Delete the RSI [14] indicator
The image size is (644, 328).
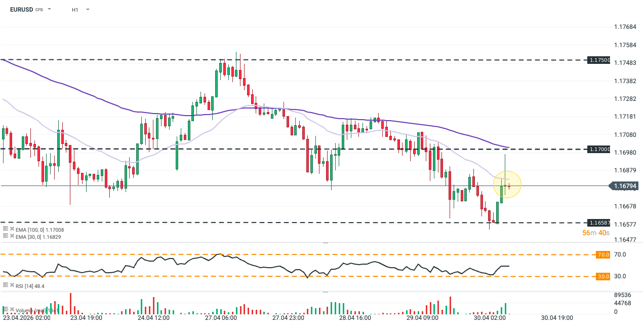(11, 286)
